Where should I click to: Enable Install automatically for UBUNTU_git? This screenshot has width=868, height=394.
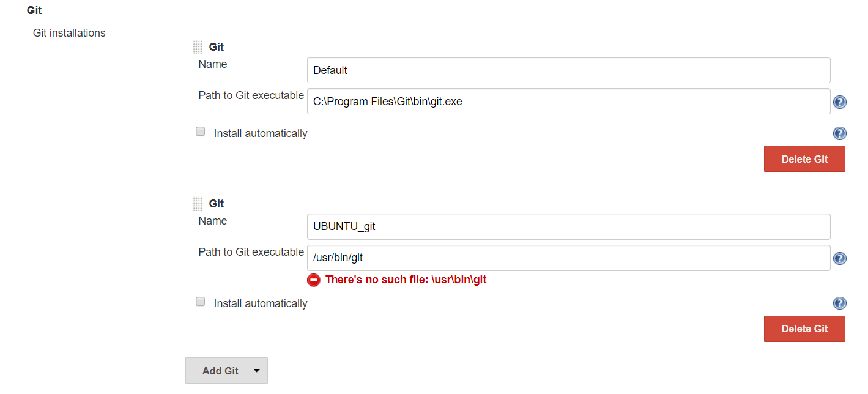200,302
